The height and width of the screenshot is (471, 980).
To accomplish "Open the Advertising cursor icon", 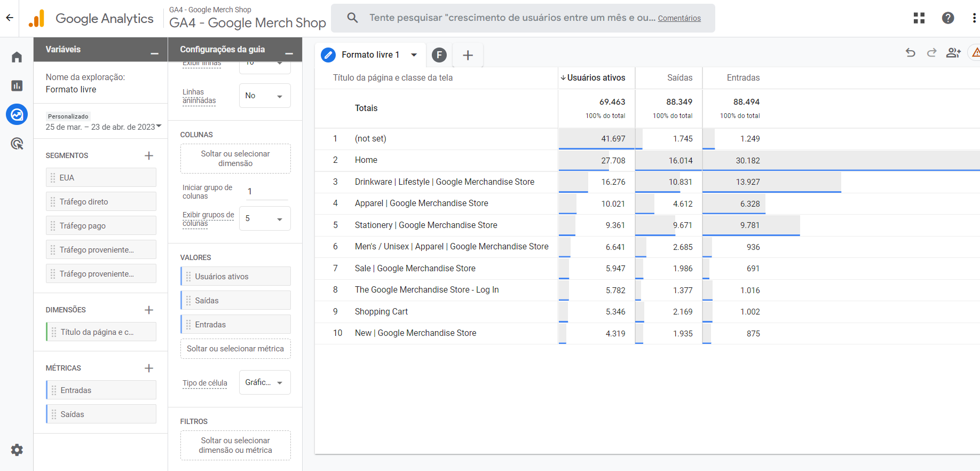I will (17, 143).
